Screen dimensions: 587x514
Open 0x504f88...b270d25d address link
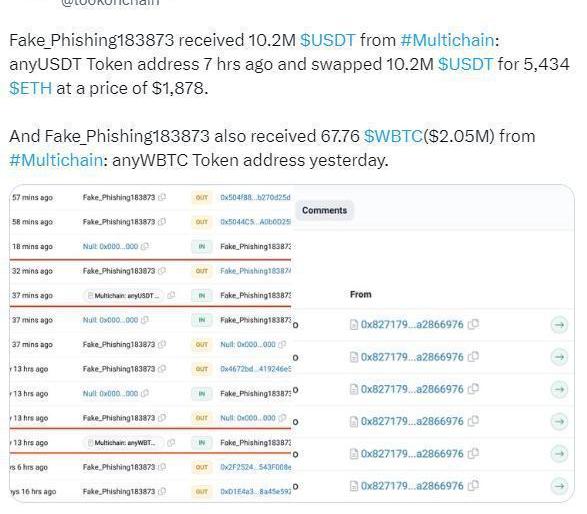(x=255, y=197)
